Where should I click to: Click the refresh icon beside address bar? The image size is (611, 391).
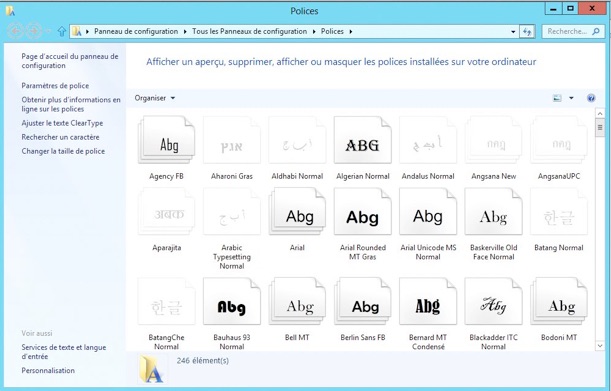pos(527,32)
